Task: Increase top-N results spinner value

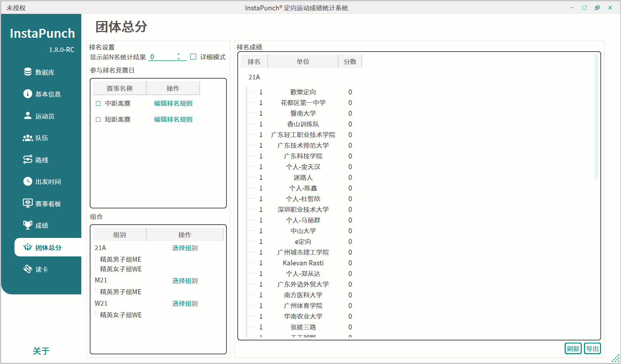Action: [179, 54]
